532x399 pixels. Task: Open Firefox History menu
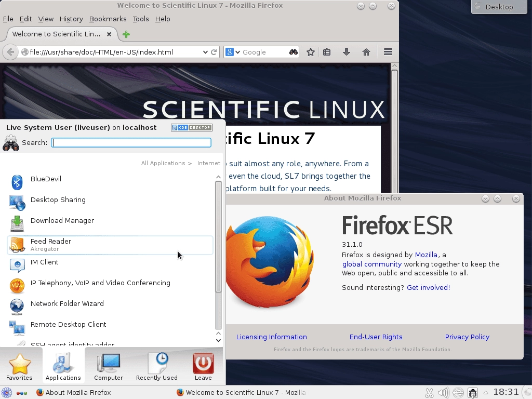(71, 19)
